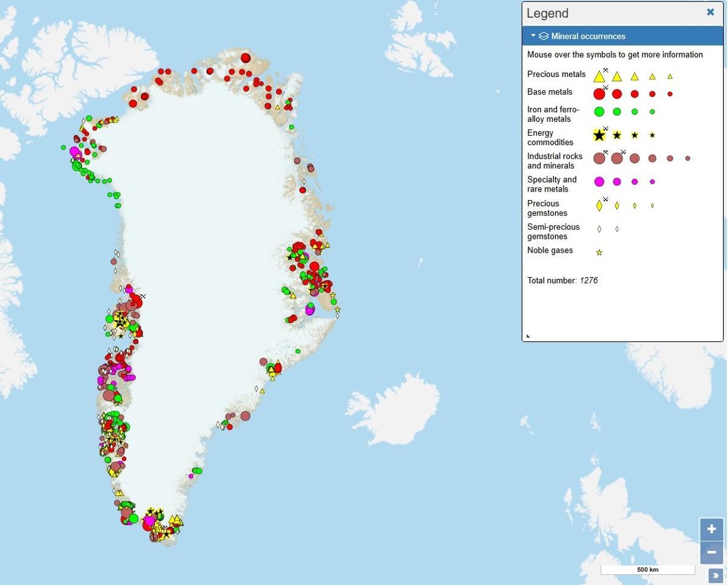Zoom in with the plus button
Image resolution: width=728 pixels, height=585 pixels.
(x=711, y=529)
